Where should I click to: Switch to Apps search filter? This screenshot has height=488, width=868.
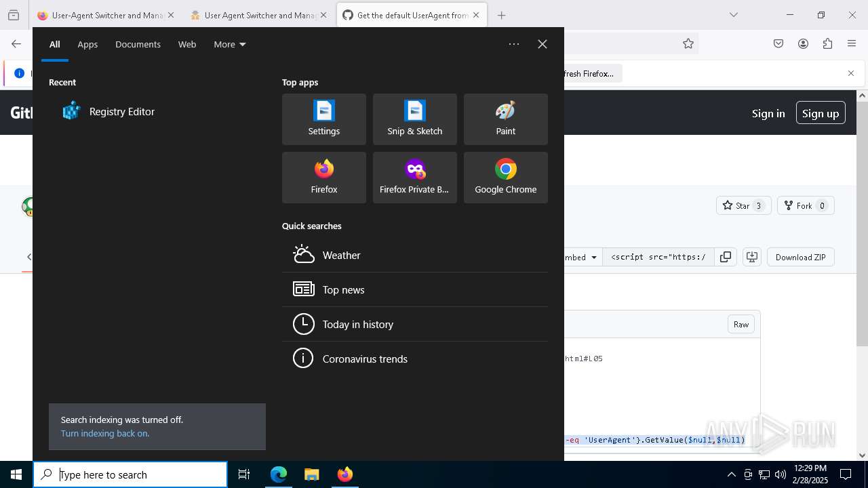pos(87,45)
